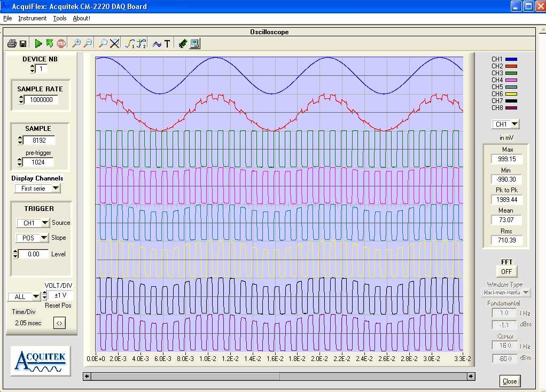Screen dimensions: 546x392
Task: Click the Time/Div <> button
Action: pyautogui.click(x=59, y=323)
